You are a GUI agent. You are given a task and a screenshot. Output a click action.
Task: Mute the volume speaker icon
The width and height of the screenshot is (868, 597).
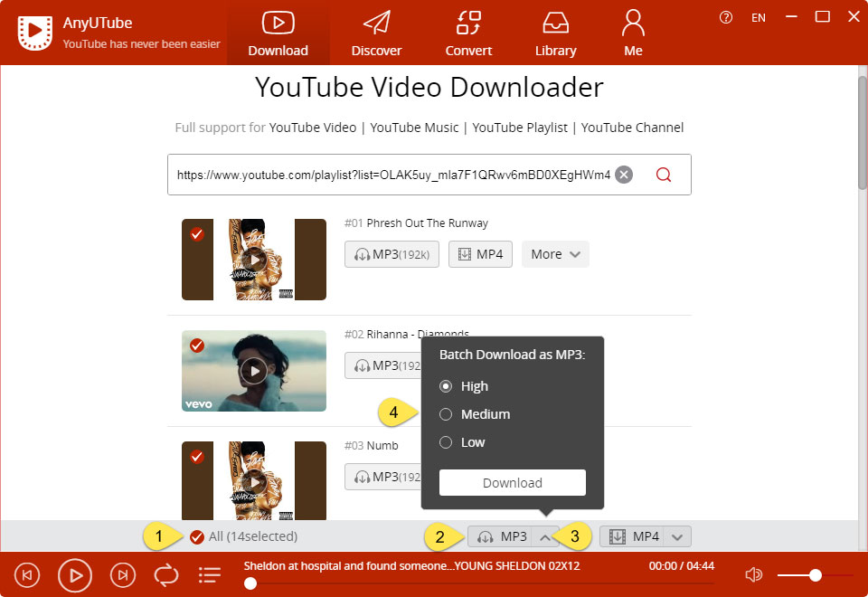click(753, 575)
